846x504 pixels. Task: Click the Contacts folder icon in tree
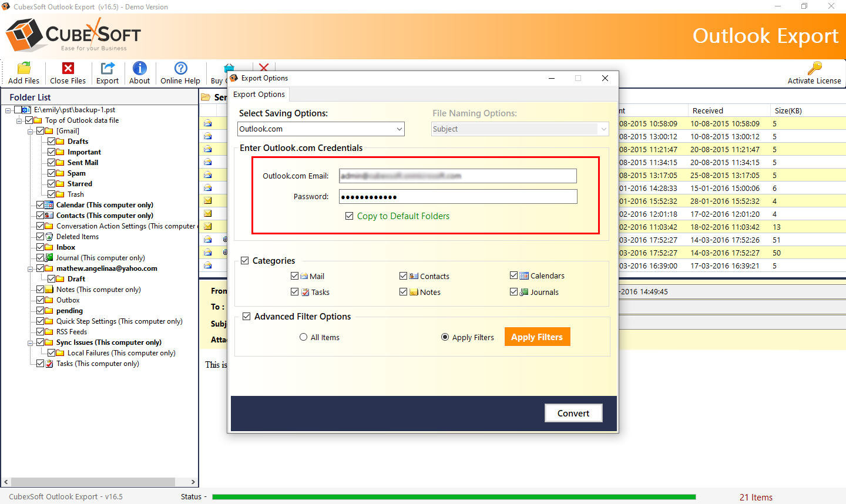49,216
